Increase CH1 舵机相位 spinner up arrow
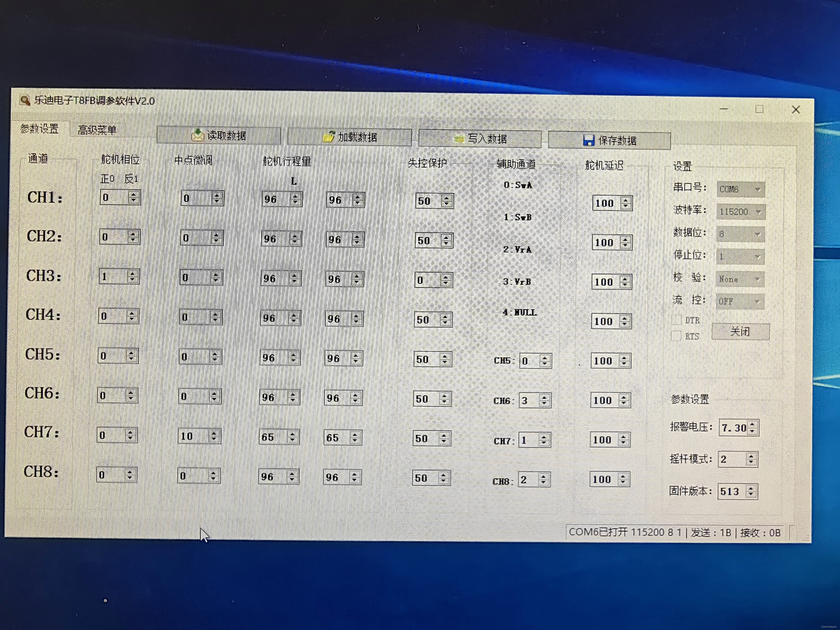Viewport: 840px width, 630px height. coord(133,194)
